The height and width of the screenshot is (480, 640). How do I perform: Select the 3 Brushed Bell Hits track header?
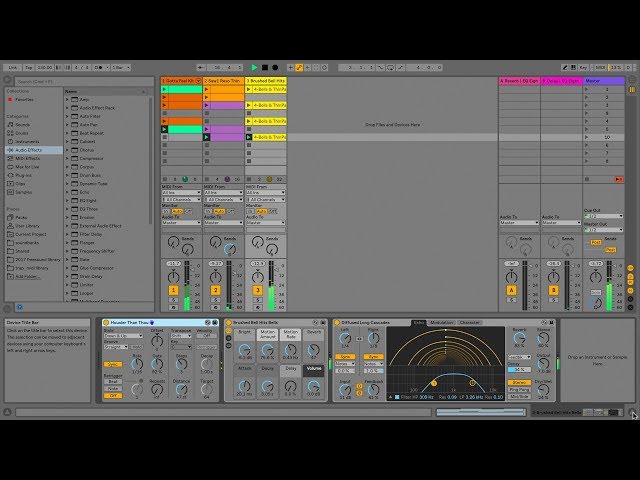point(266,81)
